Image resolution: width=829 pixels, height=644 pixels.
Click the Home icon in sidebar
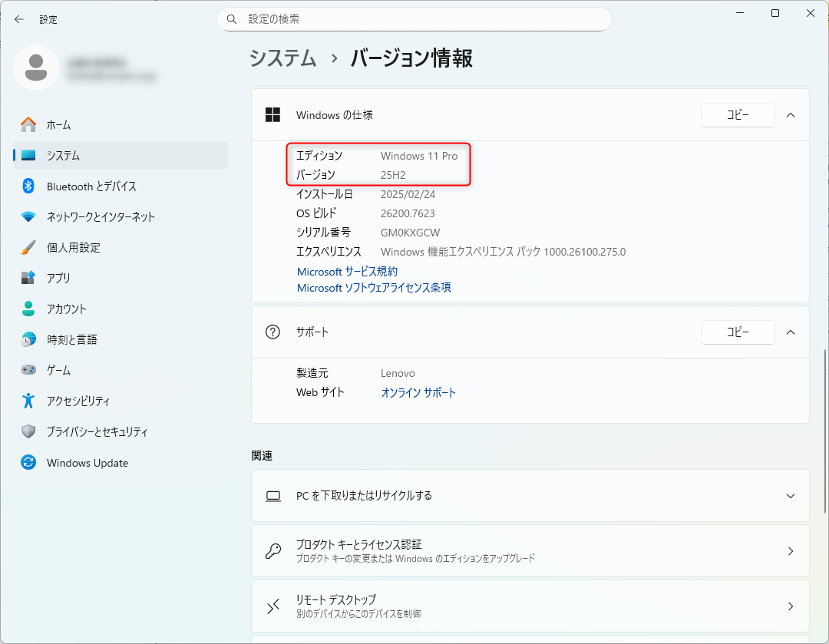tap(28, 124)
